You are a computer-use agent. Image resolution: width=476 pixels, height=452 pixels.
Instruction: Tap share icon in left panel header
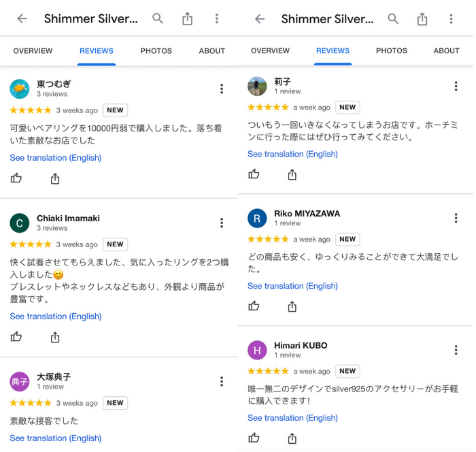coord(187,18)
